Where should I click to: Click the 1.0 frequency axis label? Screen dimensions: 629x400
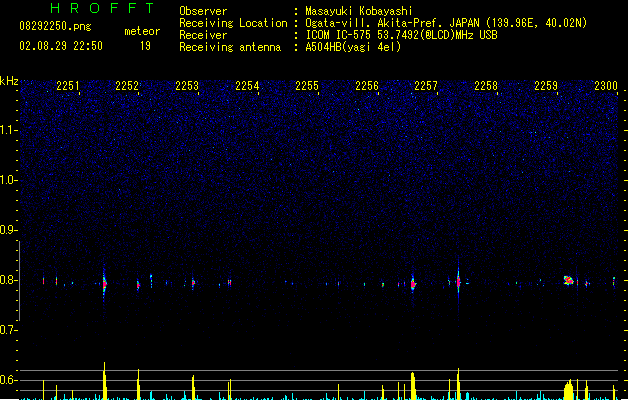(x=8, y=180)
